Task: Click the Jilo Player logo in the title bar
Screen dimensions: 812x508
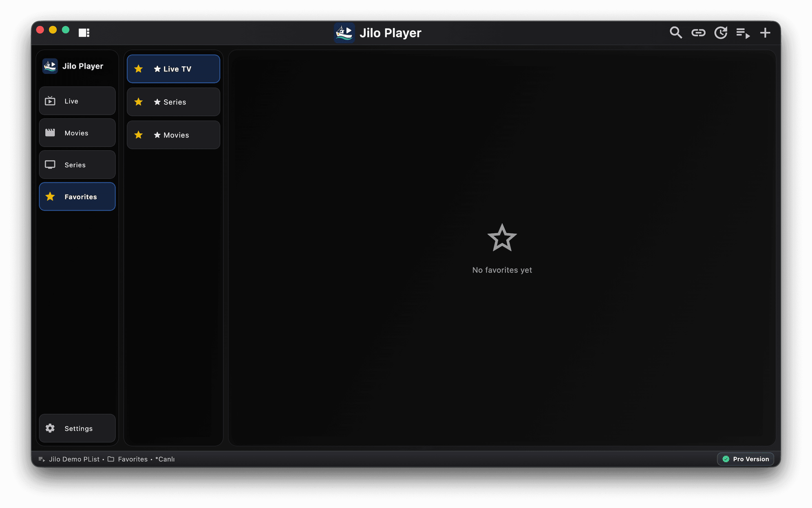Action: tap(344, 32)
